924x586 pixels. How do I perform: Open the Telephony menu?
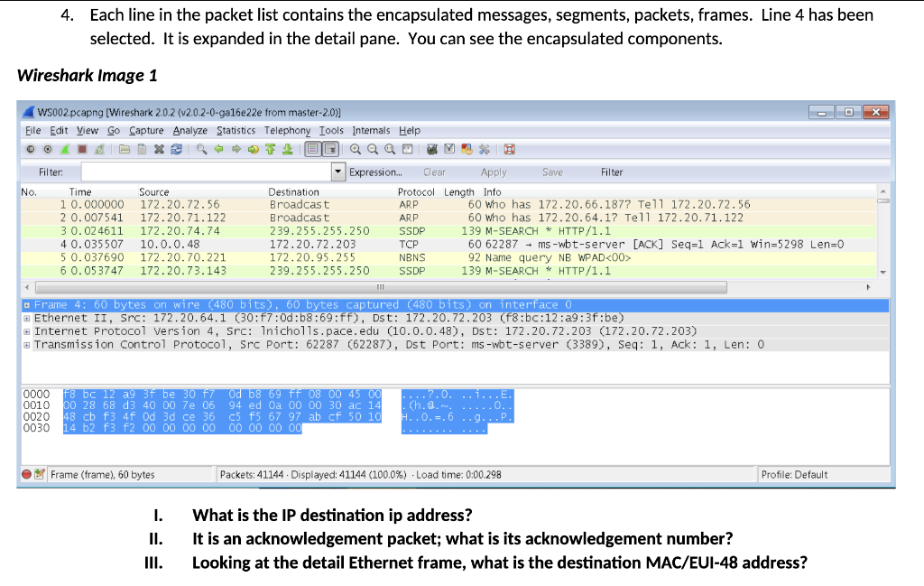point(287,130)
